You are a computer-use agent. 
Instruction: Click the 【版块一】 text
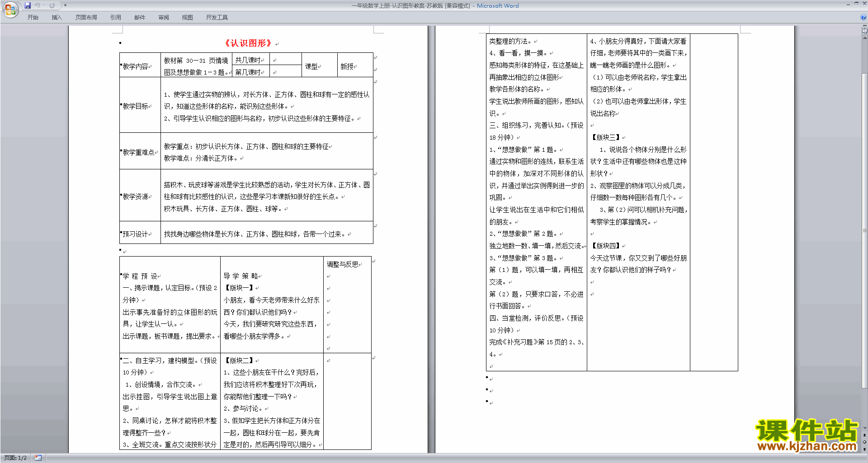[239, 288]
